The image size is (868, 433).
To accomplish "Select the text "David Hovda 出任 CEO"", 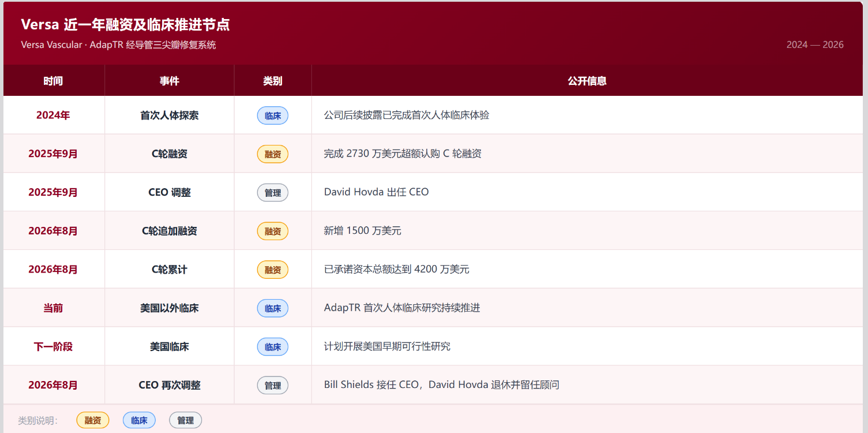I will tap(377, 192).
